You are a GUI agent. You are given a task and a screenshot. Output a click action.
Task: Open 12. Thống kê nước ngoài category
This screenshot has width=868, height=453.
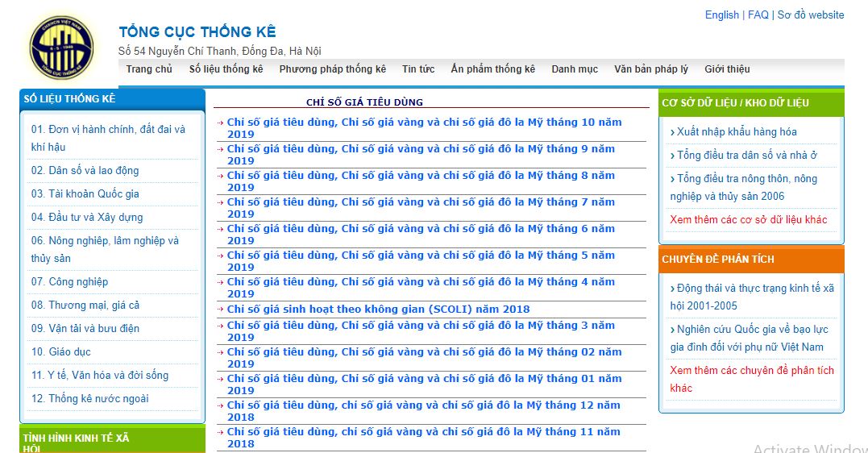pos(89,398)
